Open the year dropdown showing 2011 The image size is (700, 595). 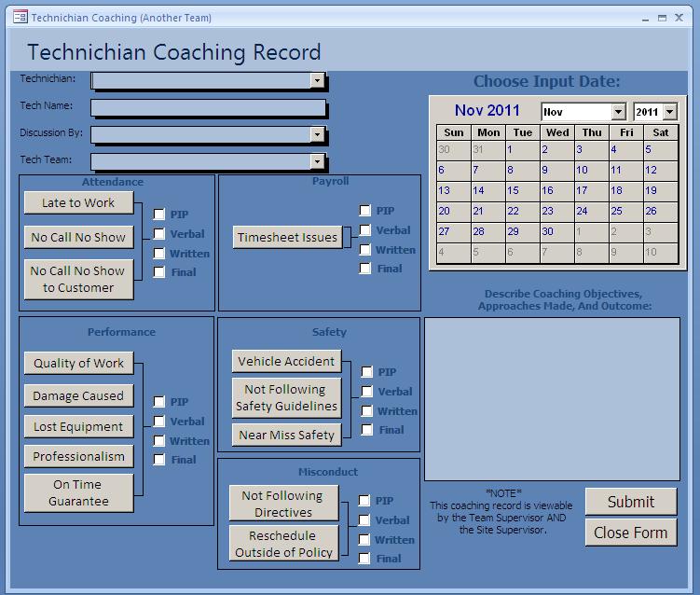click(669, 112)
